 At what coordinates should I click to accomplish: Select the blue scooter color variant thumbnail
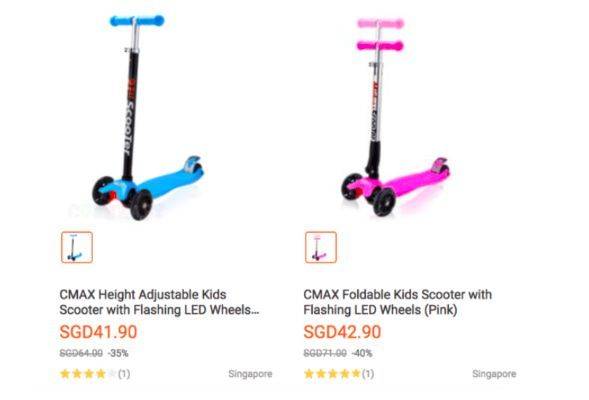(77, 247)
